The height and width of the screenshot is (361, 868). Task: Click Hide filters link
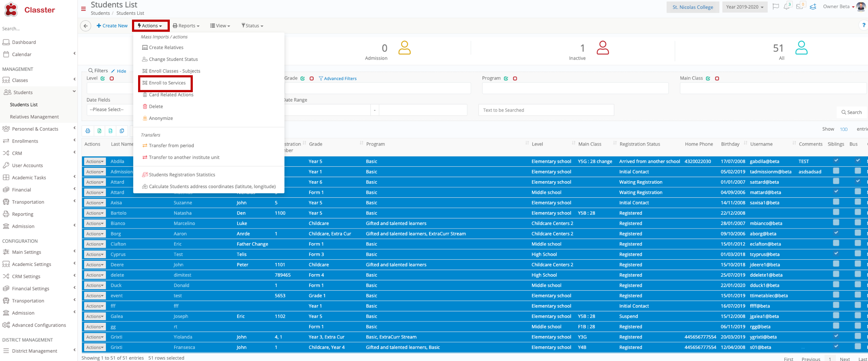click(119, 71)
